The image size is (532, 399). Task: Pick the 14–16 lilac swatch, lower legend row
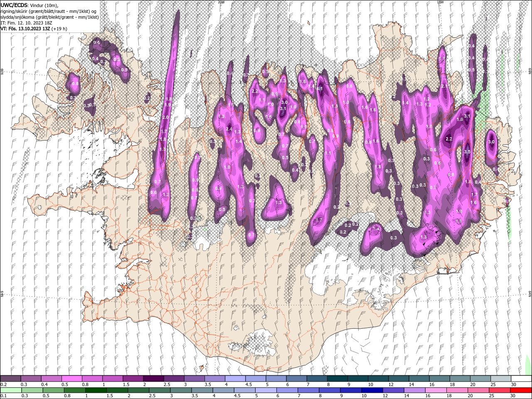click(x=414, y=390)
